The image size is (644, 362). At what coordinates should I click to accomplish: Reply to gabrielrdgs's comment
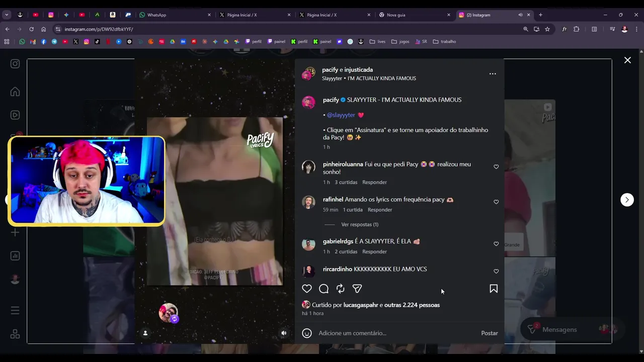pos(374,251)
